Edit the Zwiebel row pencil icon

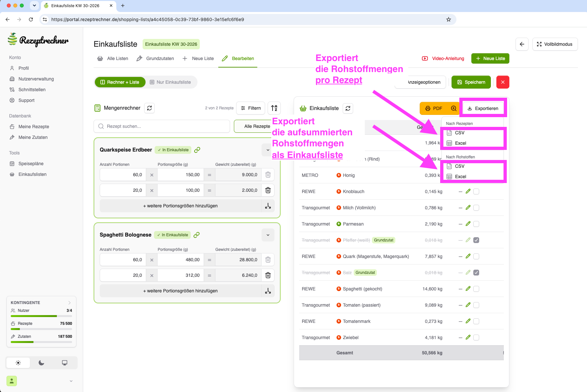(x=468, y=337)
